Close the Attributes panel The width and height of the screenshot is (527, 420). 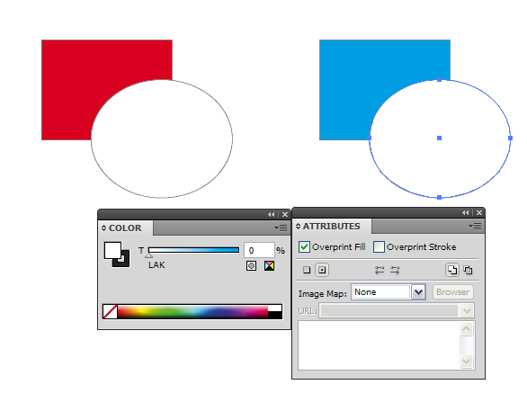pyautogui.click(x=479, y=212)
